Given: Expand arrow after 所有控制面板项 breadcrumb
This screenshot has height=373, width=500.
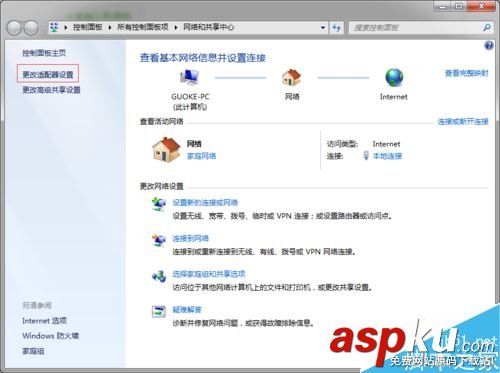Looking at the screenshot, I should [176, 27].
